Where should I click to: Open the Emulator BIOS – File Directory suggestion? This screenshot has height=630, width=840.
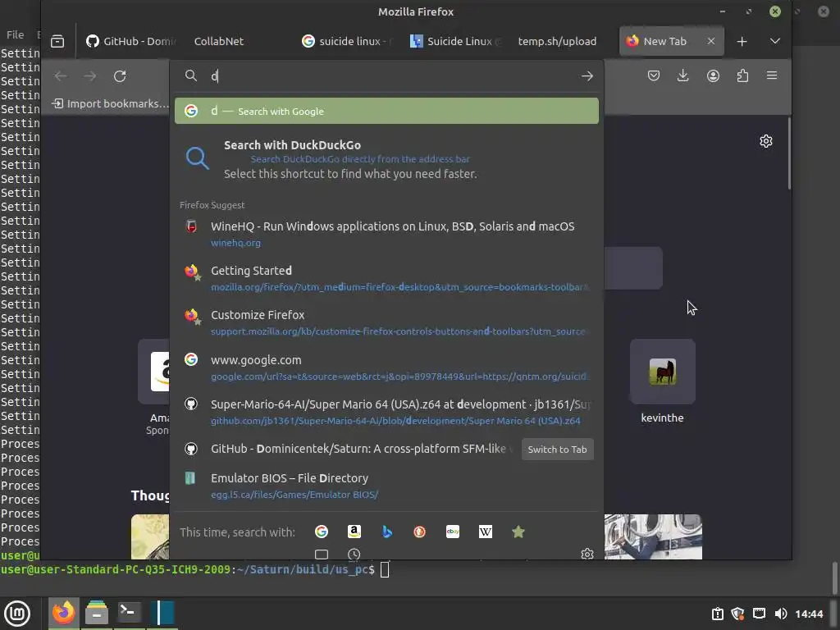[387, 486]
